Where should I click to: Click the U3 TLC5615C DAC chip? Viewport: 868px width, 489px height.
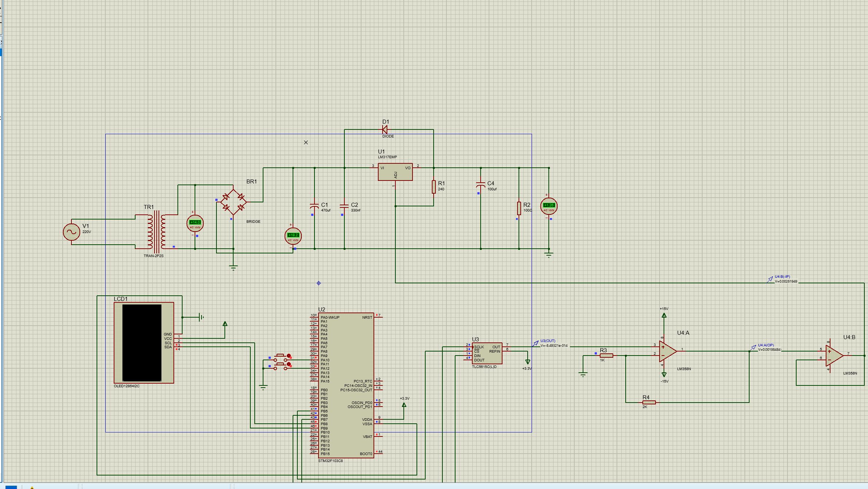(x=487, y=353)
